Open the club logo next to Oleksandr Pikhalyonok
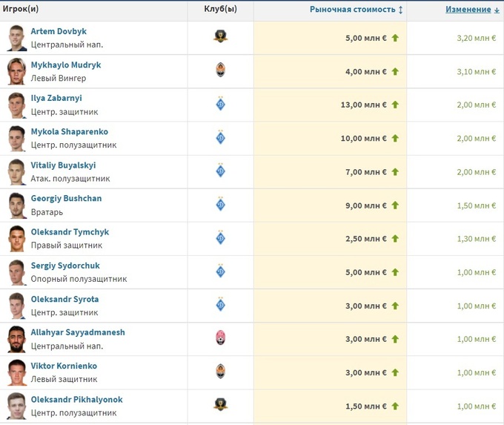 (x=220, y=405)
